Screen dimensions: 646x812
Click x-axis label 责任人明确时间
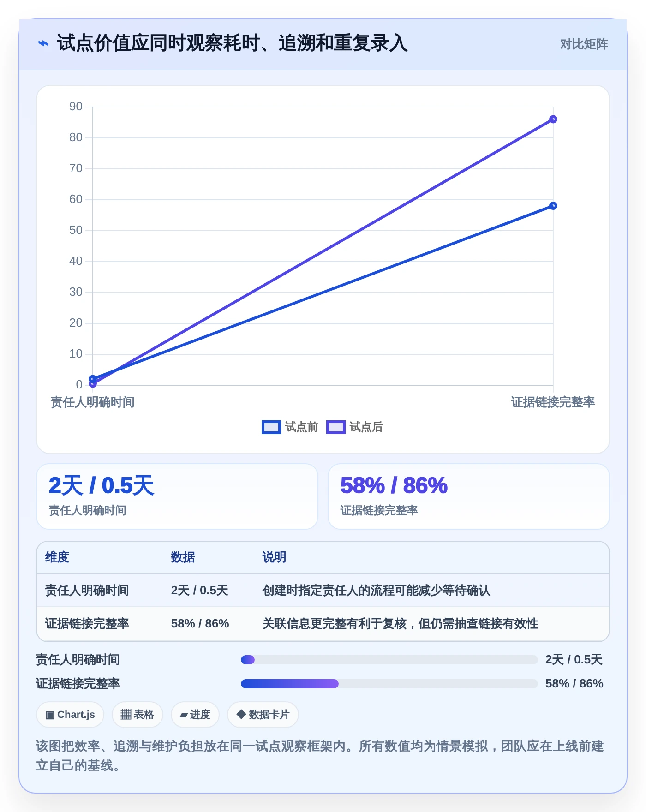[x=92, y=402]
